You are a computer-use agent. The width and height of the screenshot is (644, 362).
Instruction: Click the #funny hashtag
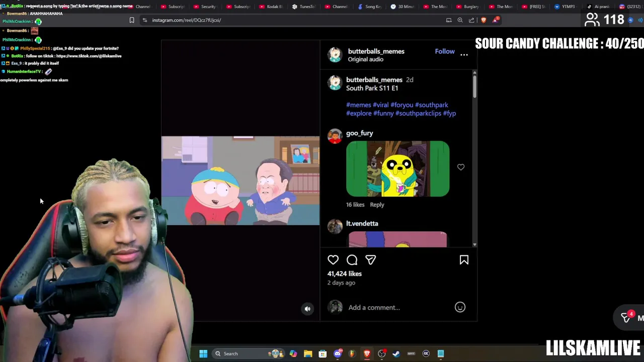pos(383,114)
